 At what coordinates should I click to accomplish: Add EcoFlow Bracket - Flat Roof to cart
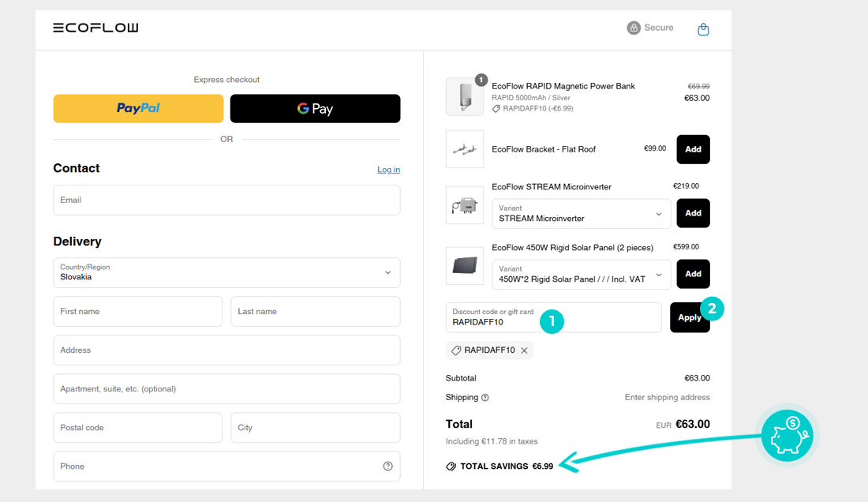coord(693,149)
